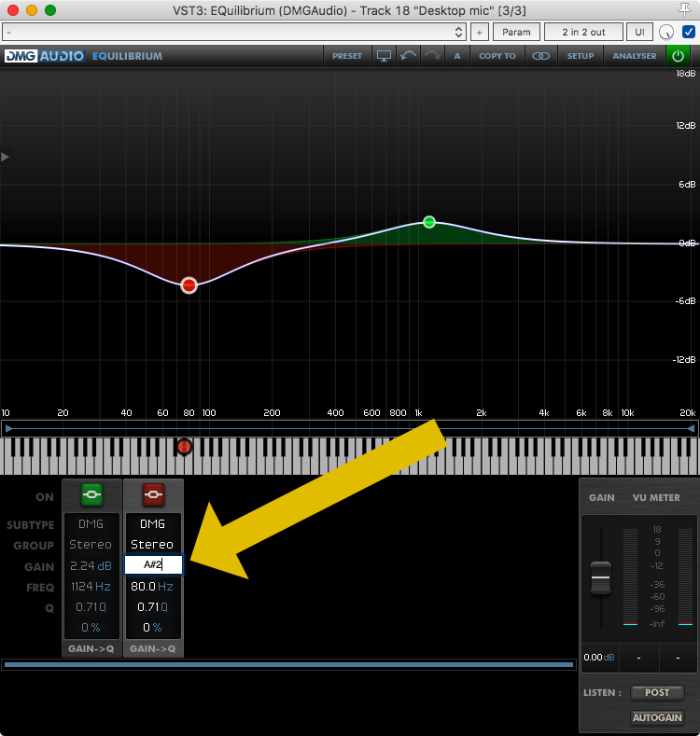
Task: Toggle the red band ON button
Action: [152, 493]
